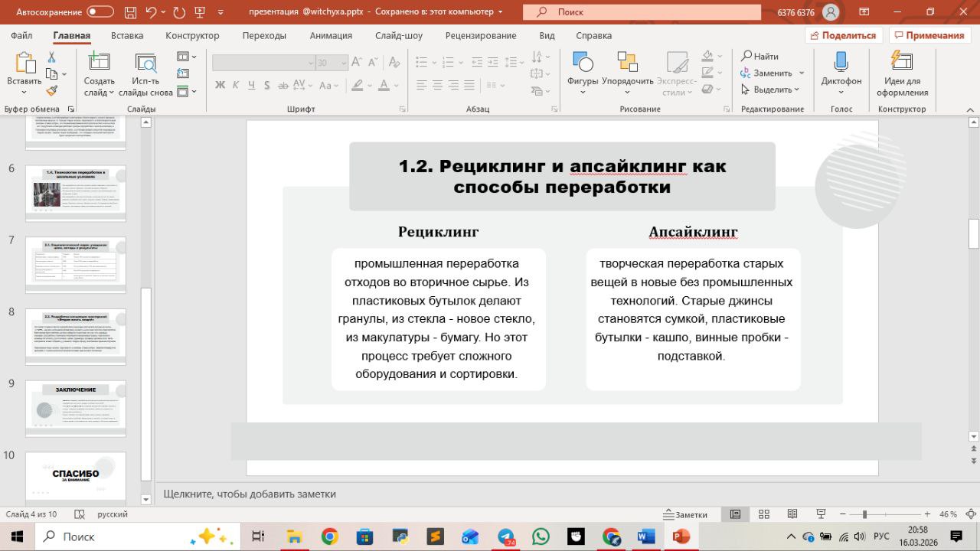
Task: Click the Copy icon in clipboard group
Action: coord(51,73)
